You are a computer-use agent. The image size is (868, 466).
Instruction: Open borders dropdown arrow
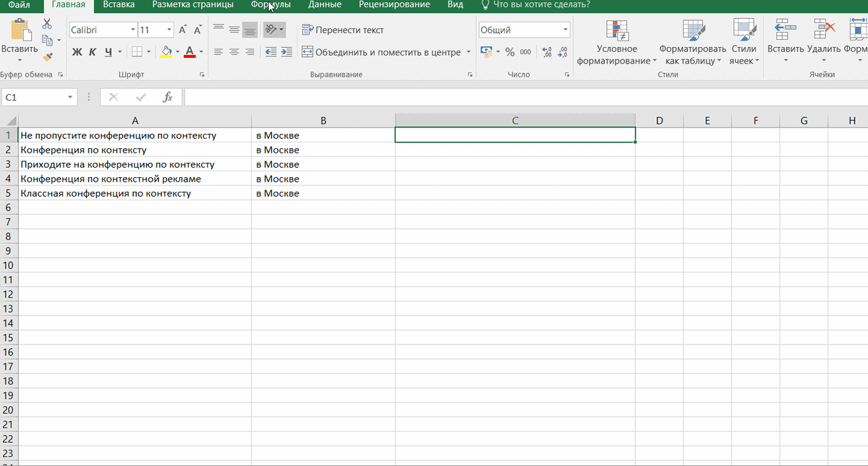pyautogui.click(x=148, y=52)
